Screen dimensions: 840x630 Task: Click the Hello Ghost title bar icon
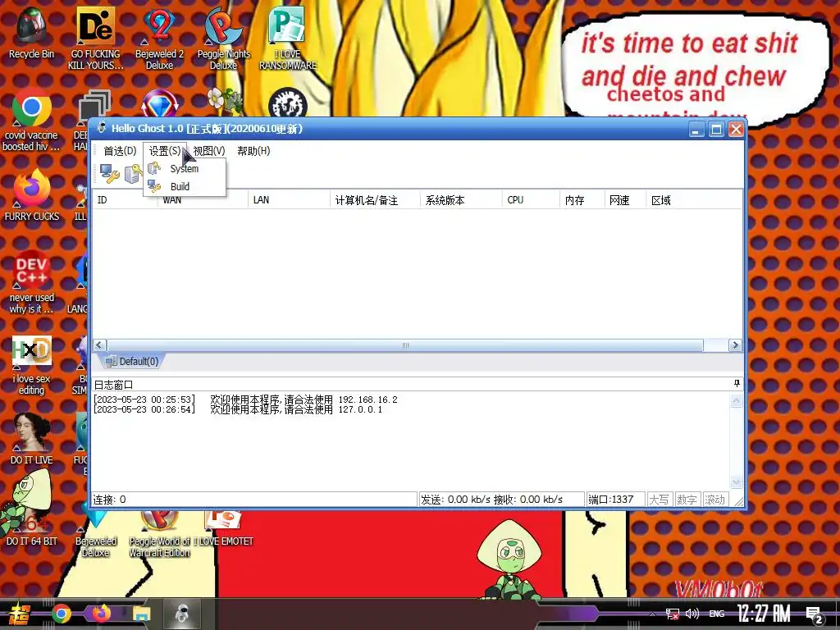click(x=102, y=128)
